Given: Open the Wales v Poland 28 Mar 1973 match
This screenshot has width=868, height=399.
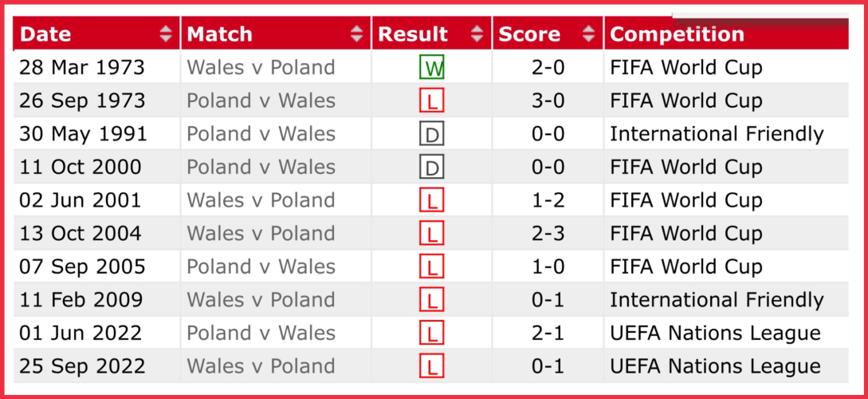Looking at the screenshot, I should [x=261, y=68].
